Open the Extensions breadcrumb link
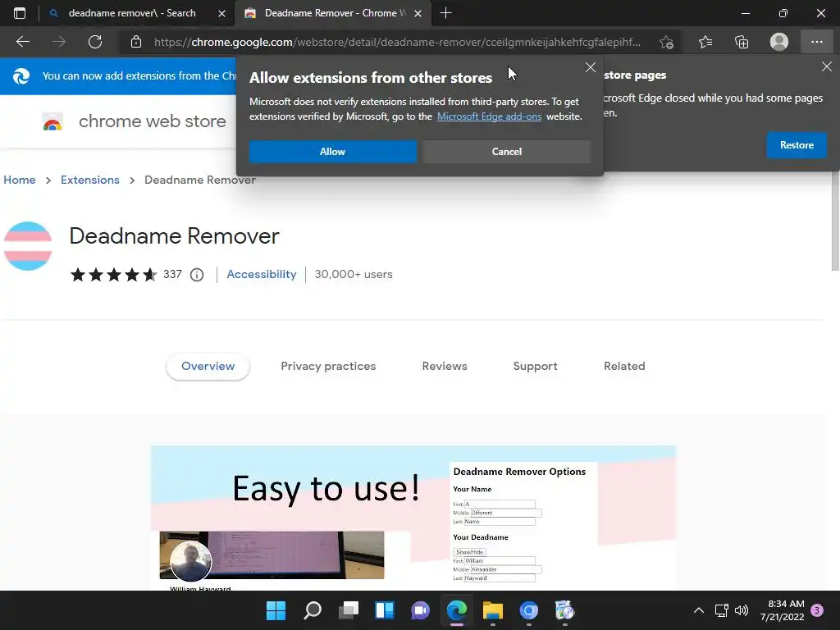The height and width of the screenshot is (630, 840). (x=90, y=180)
